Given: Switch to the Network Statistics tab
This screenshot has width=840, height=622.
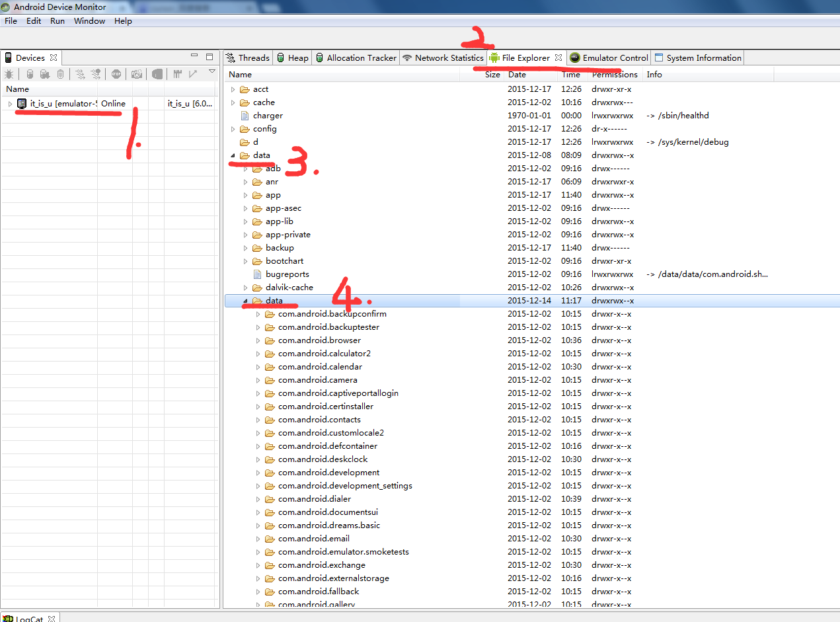Looking at the screenshot, I should (x=443, y=58).
